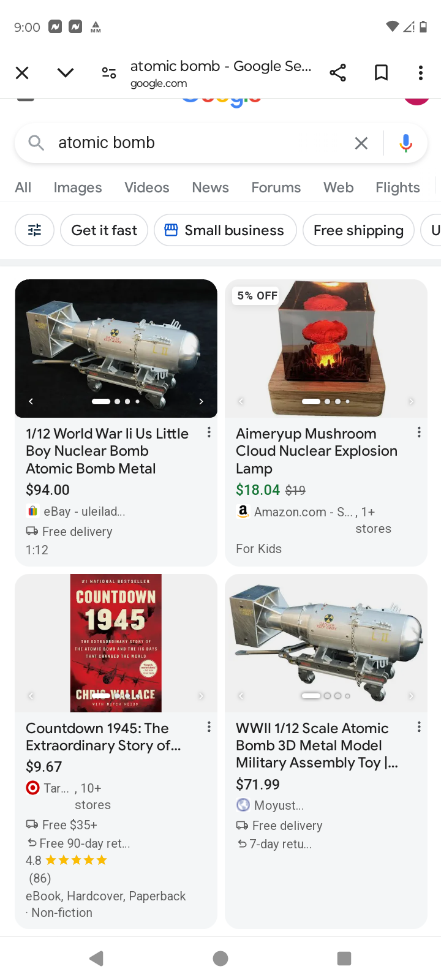Tap the atomic bomb search field

196,143
